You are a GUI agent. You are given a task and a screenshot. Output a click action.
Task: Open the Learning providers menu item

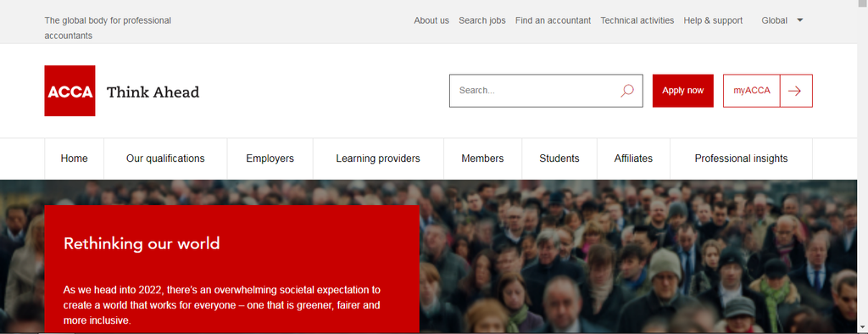(x=378, y=159)
